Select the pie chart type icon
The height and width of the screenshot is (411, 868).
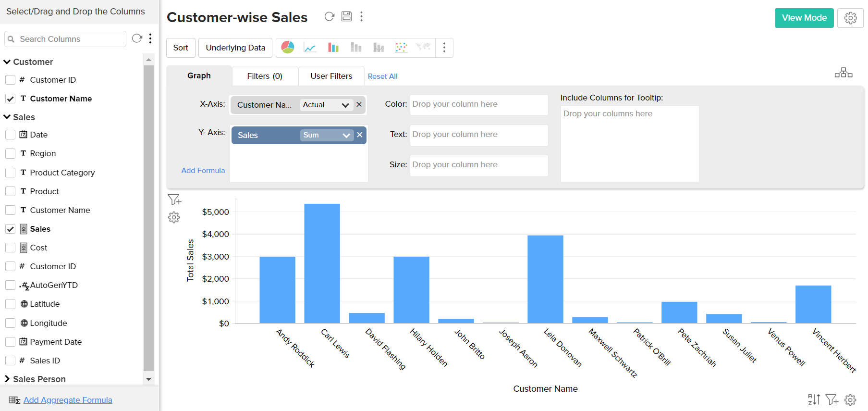tap(288, 47)
